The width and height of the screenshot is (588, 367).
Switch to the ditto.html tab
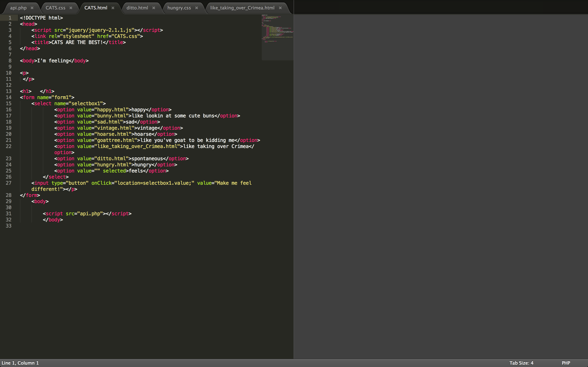(137, 8)
